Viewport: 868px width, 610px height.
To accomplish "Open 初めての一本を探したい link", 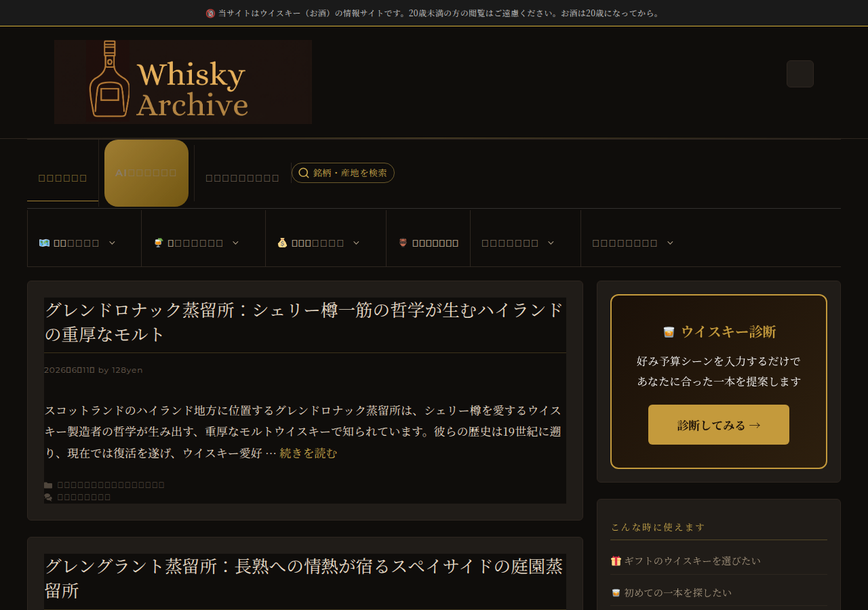I will click(x=678, y=592).
